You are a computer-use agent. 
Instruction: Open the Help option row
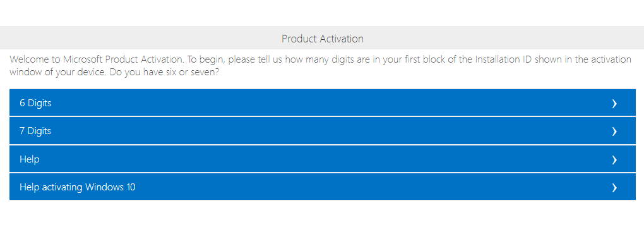pyautogui.click(x=323, y=159)
